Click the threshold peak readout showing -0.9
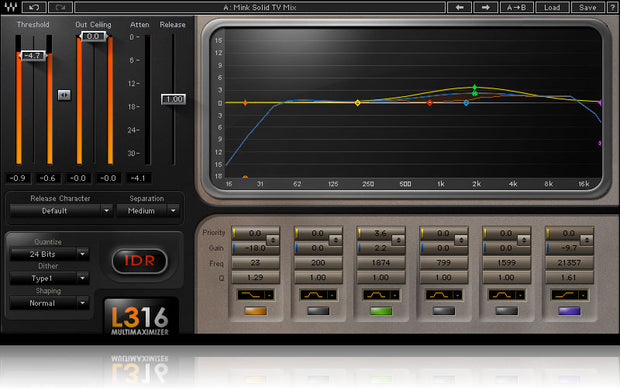Image resolution: width=620 pixels, height=388 pixels. coord(17,178)
